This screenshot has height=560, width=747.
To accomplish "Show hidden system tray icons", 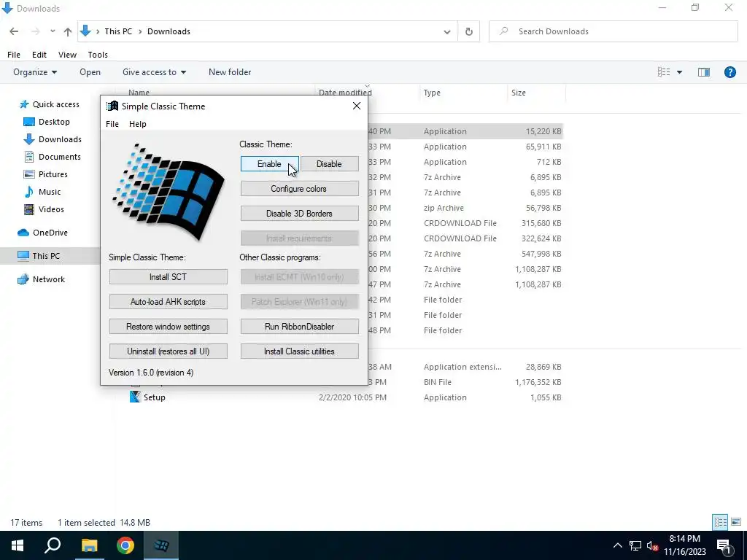I will coord(617,545).
